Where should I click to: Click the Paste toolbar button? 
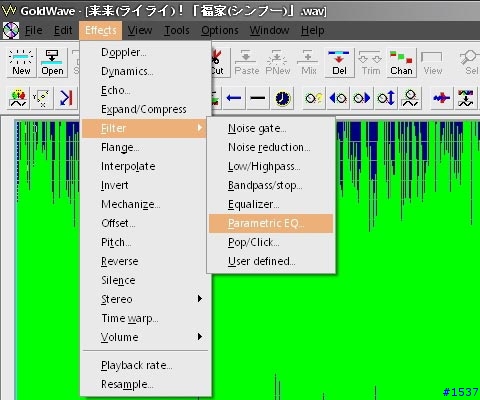(x=247, y=63)
